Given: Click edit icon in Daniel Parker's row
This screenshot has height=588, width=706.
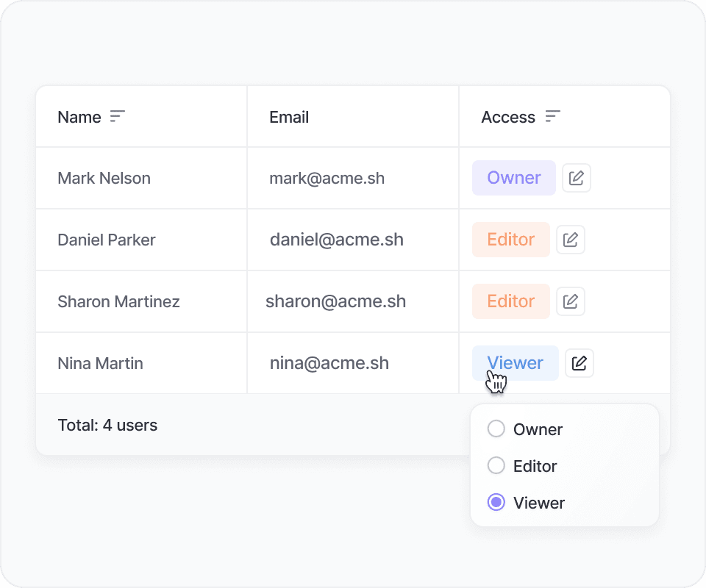Looking at the screenshot, I should [x=571, y=240].
